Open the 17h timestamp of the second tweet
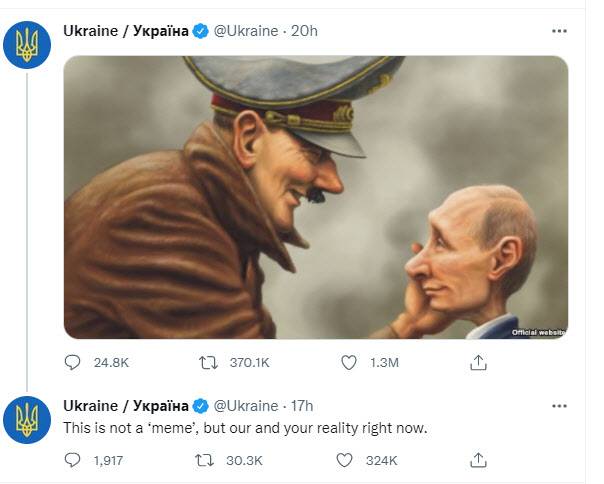The image size is (604, 484). click(x=300, y=406)
